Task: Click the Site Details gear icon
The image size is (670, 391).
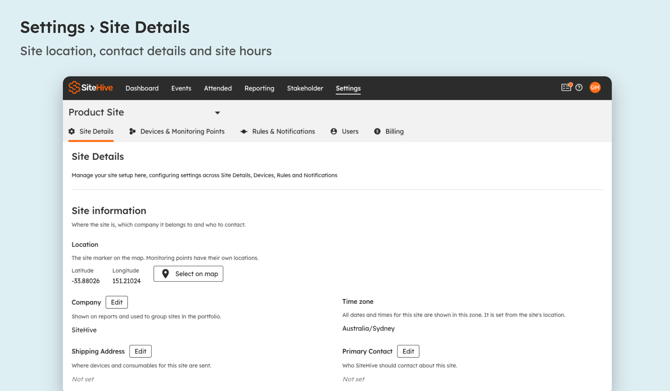Action: (x=72, y=131)
